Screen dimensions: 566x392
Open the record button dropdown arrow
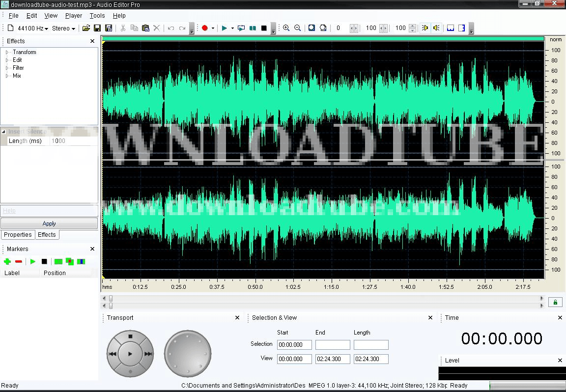(x=213, y=28)
